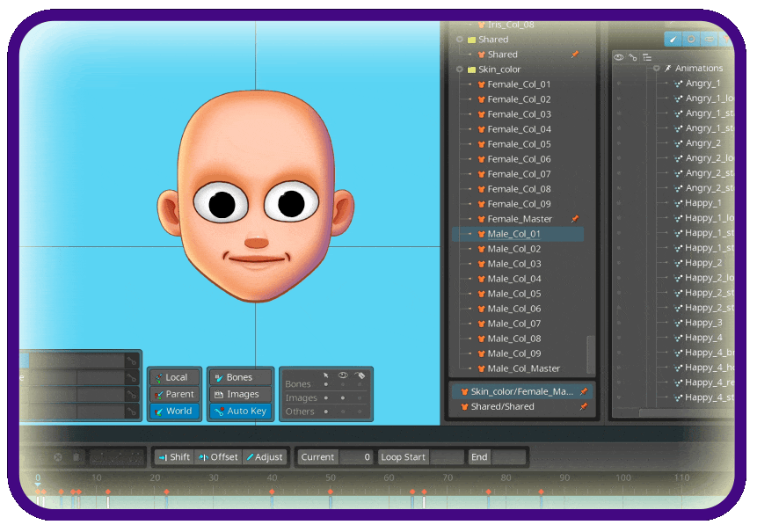Toggle Bones visibility dot

(343, 384)
